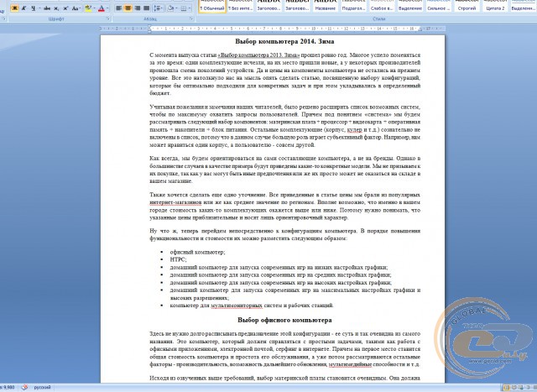The width and height of the screenshot is (537, 392).
Task: Apply the text highlight color
Action: click(89, 8)
